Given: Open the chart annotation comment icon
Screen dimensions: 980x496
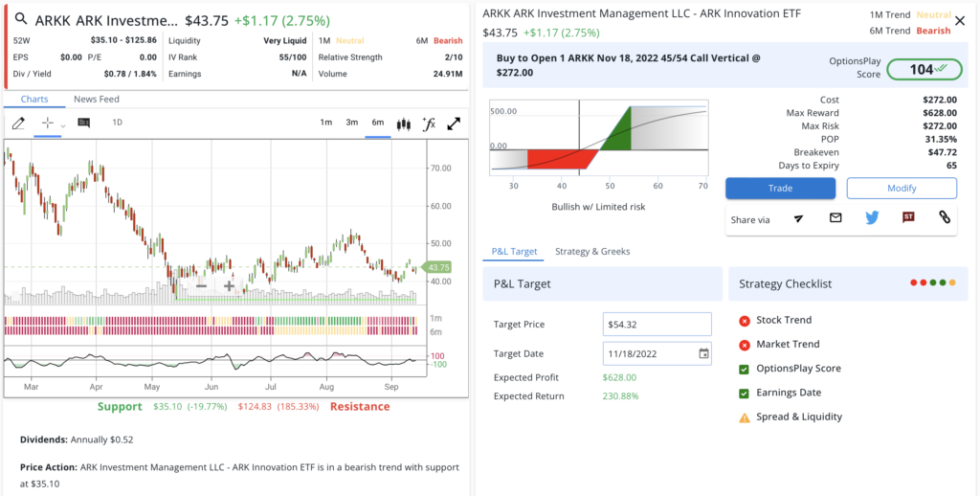Looking at the screenshot, I should [84, 124].
